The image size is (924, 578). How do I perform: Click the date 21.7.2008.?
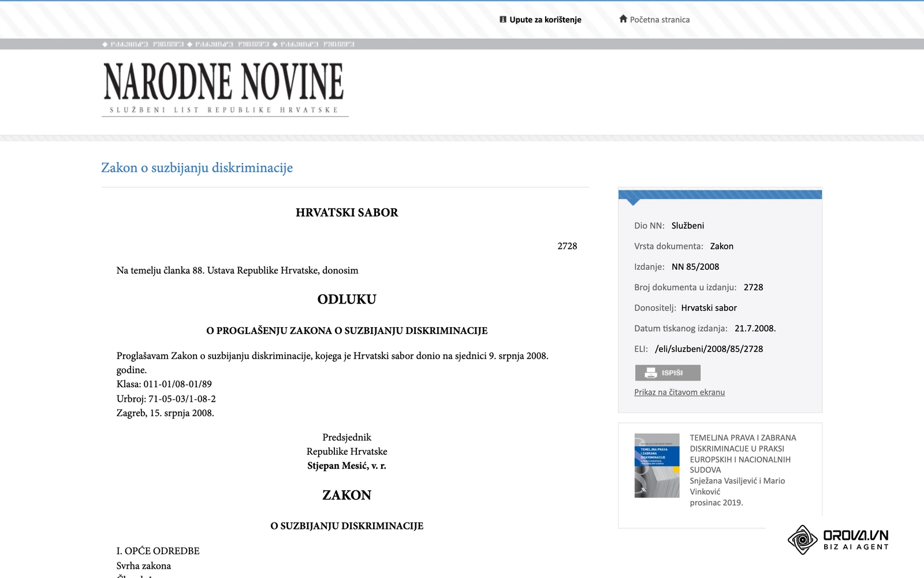point(755,328)
